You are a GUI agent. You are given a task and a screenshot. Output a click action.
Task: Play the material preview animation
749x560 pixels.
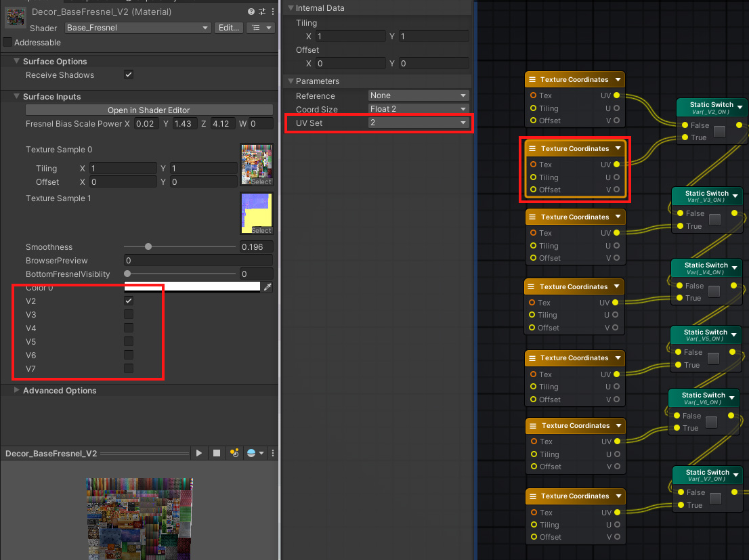coord(198,453)
